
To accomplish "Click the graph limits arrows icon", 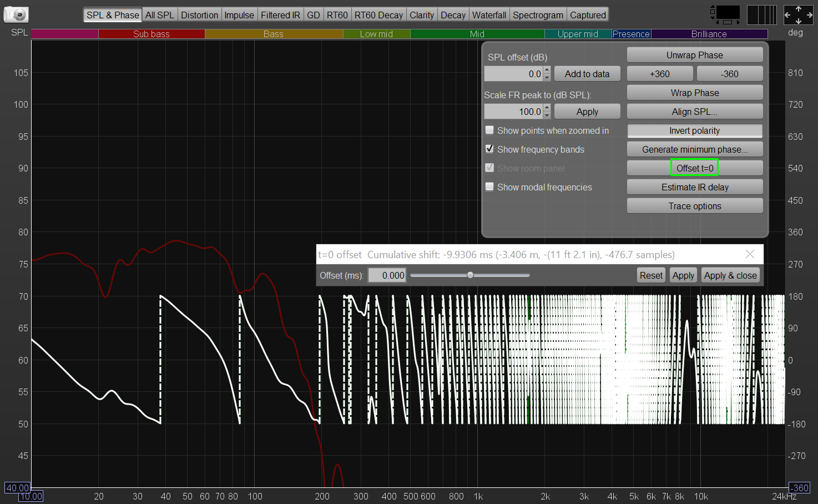I will (x=799, y=15).
